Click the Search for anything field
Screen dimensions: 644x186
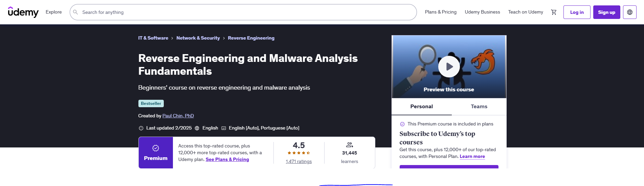pos(243,12)
